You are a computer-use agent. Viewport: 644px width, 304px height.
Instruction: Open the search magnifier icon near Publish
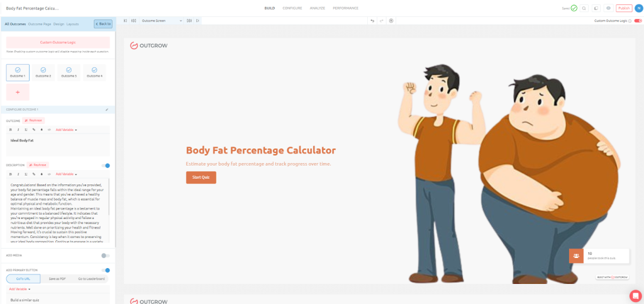[x=584, y=8]
